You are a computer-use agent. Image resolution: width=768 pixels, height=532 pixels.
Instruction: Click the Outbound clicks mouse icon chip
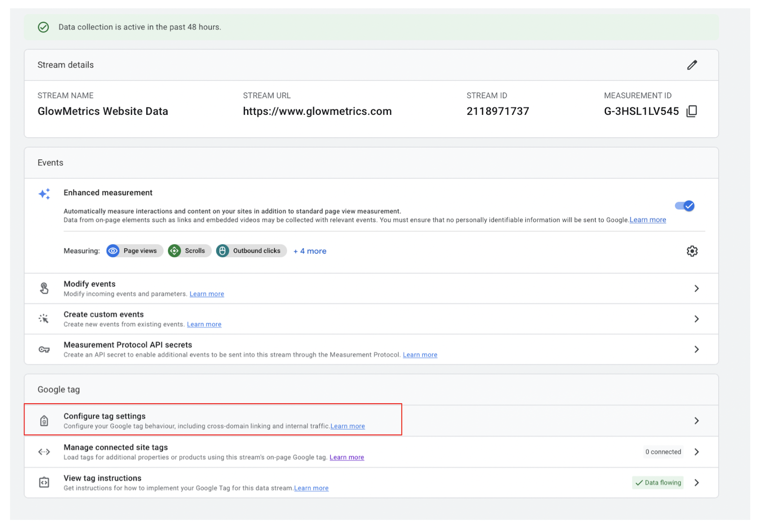tap(222, 251)
